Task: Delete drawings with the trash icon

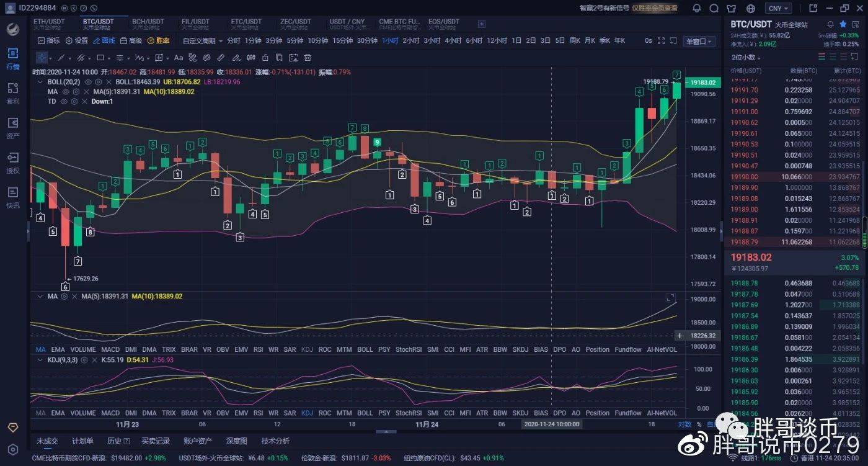Action: point(308,58)
